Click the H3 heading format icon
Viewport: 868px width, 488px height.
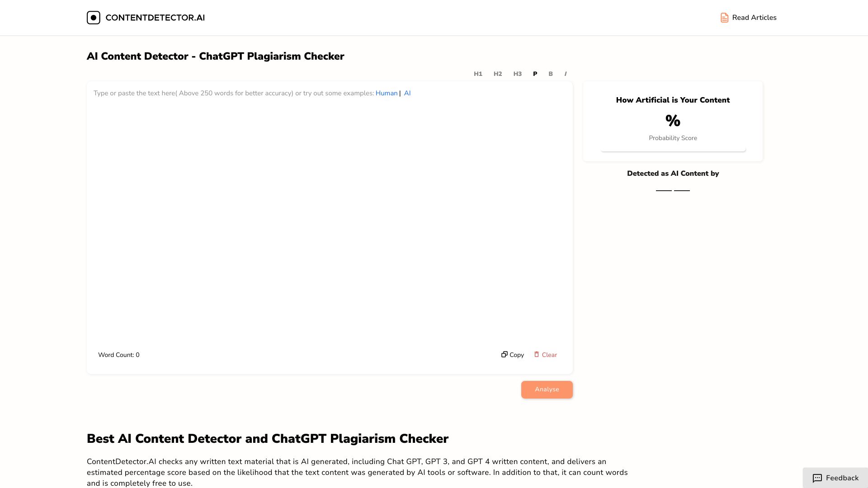pyautogui.click(x=517, y=73)
